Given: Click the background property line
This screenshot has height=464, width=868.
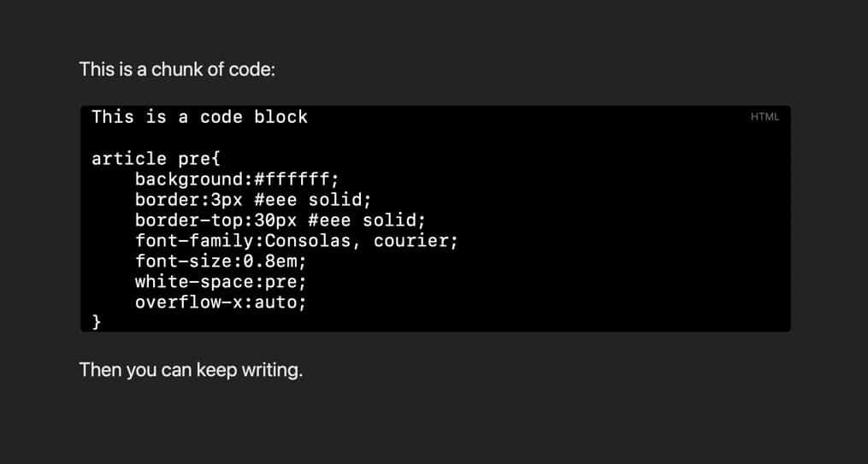Looking at the screenshot, I should tap(237, 179).
